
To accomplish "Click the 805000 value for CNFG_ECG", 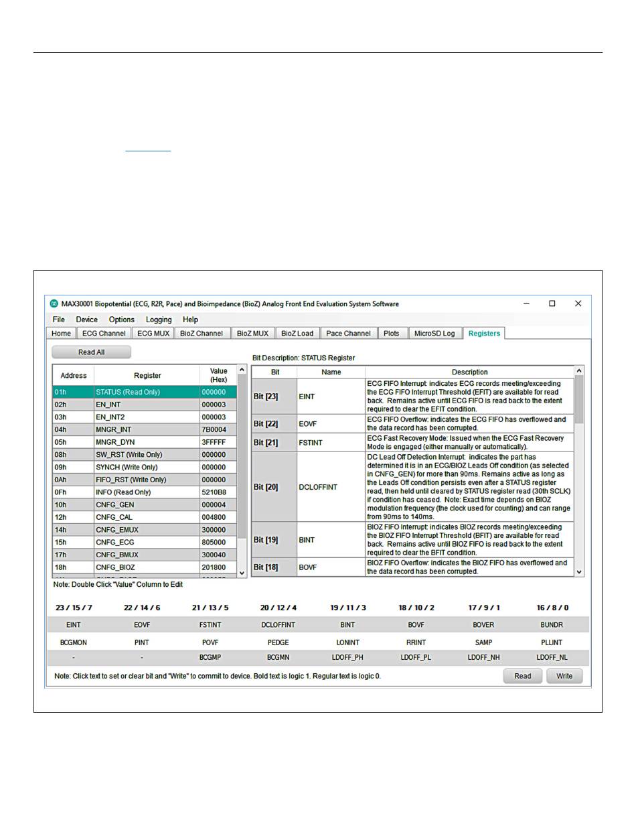I will pos(218,543).
